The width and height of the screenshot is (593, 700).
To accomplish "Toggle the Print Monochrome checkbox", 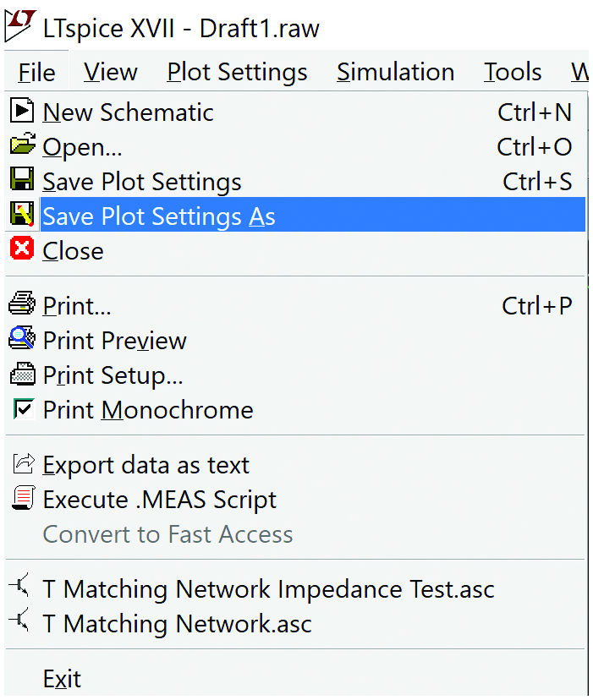I will [x=23, y=409].
